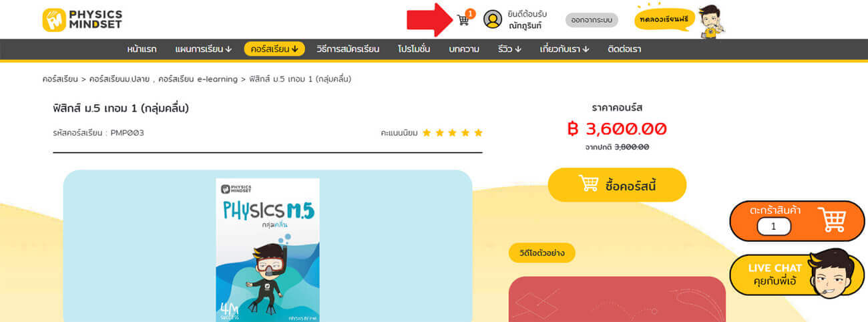Click the ซื้อคอร์สนี้ buy button
The image size is (868, 322).
[x=617, y=185]
